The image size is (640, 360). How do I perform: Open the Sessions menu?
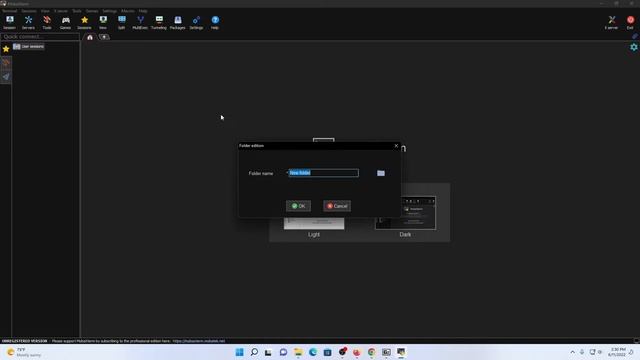(x=29, y=11)
